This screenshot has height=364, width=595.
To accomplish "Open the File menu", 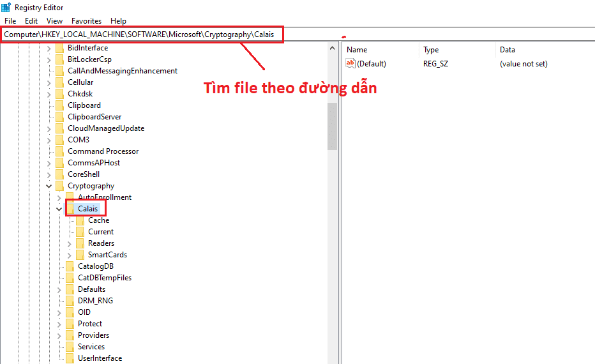I will point(10,21).
